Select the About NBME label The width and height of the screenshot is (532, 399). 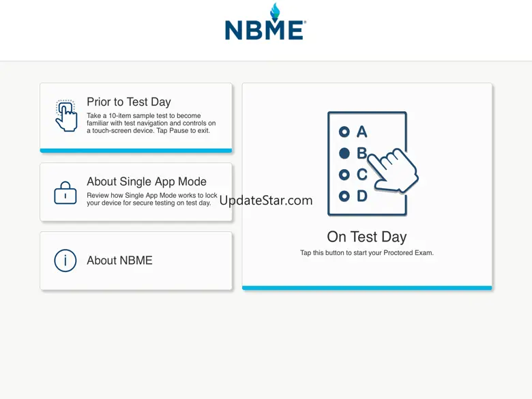(119, 260)
